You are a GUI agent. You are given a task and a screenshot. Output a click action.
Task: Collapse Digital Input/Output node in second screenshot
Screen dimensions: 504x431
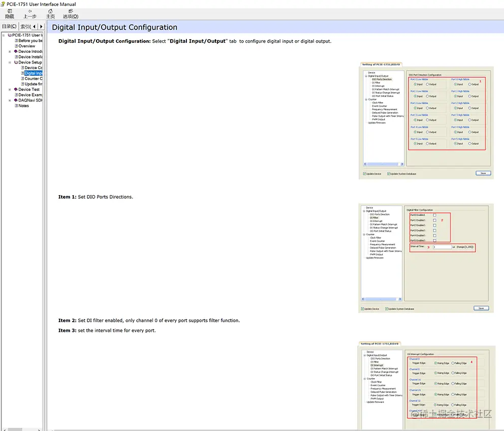pos(364,211)
